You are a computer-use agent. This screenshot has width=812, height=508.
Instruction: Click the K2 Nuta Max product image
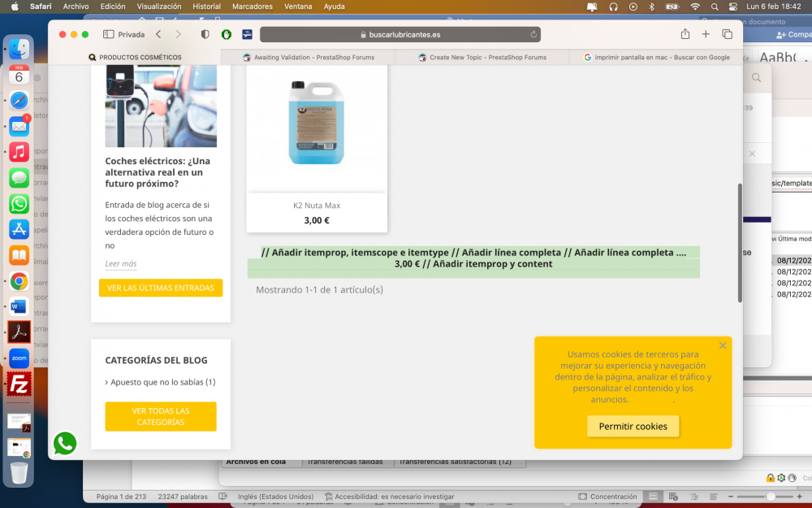(x=317, y=123)
